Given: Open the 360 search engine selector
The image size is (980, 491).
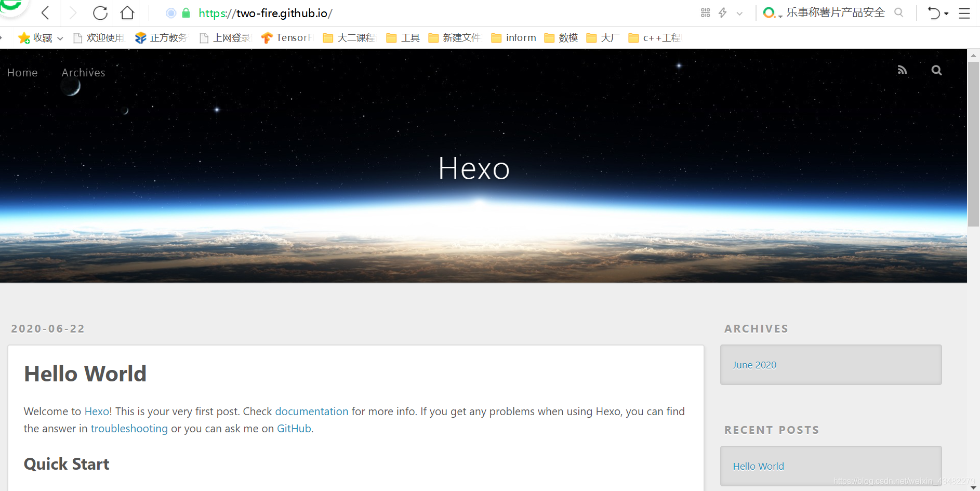Looking at the screenshot, I should [772, 13].
